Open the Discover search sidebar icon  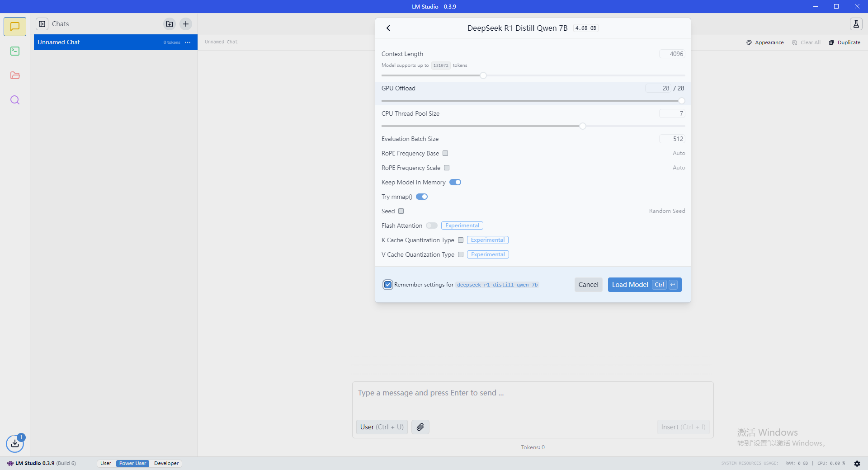pyautogui.click(x=15, y=100)
